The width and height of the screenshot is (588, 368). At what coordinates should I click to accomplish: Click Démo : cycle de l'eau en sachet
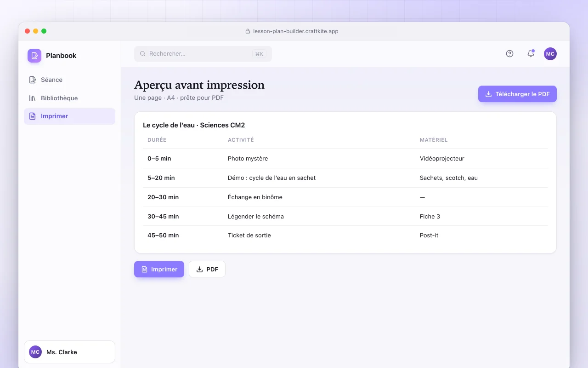point(271,178)
